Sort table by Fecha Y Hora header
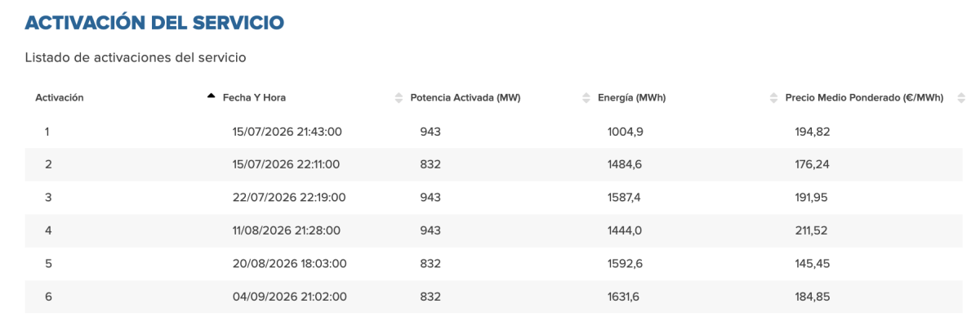Viewport: 980px width, 331px height. pos(254,98)
